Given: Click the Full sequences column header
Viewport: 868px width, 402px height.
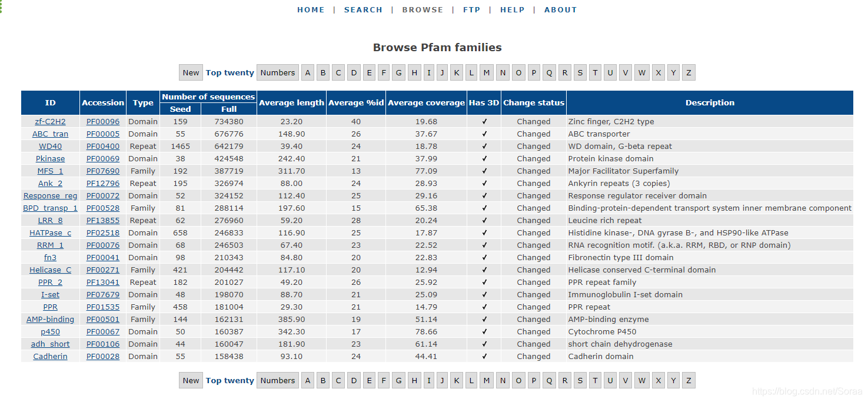Looking at the screenshot, I should (x=229, y=109).
